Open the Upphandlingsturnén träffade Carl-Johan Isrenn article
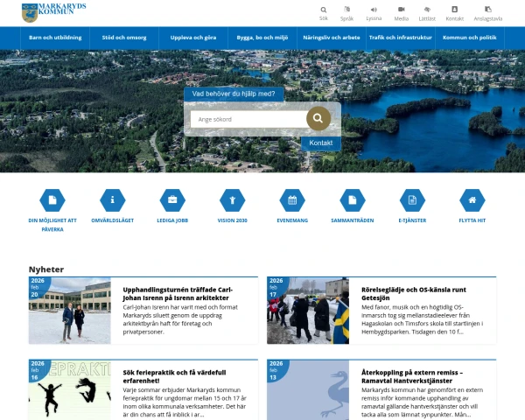This screenshot has height=420, width=525. (178, 294)
